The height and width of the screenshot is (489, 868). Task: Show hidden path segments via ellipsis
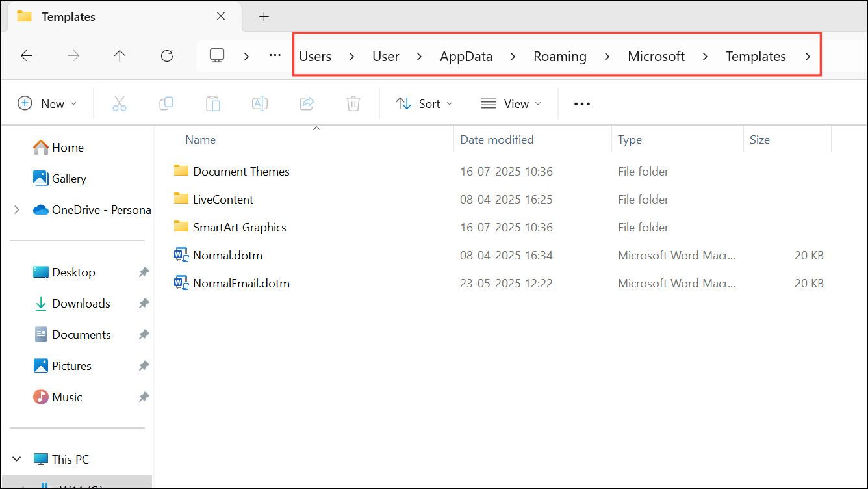(x=275, y=56)
